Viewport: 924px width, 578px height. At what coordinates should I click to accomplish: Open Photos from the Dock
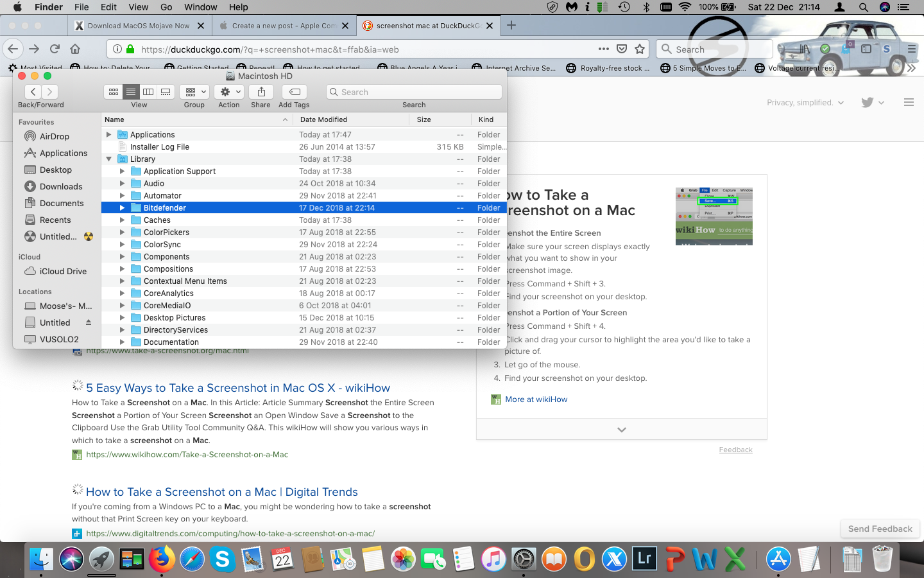403,559
